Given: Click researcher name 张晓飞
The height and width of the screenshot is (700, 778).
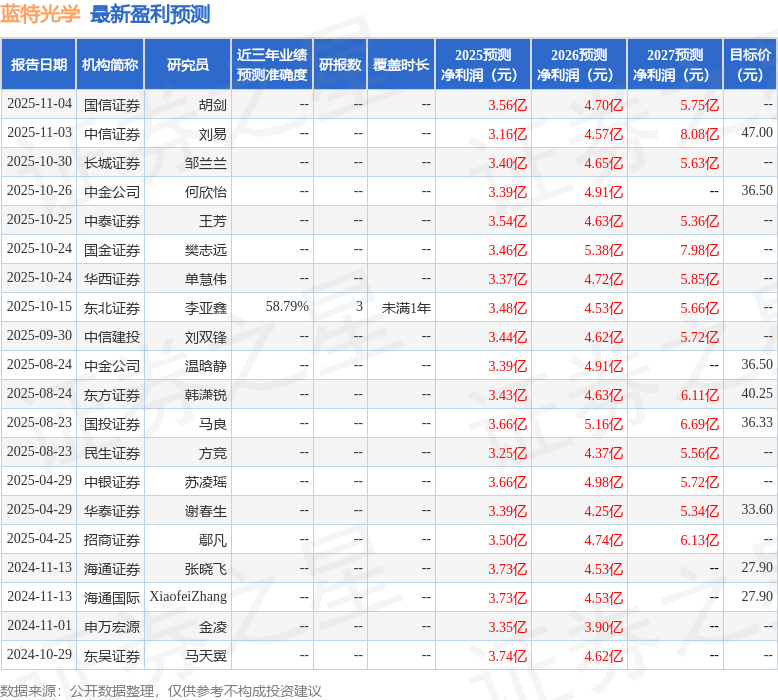Looking at the screenshot, I should pos(206,569).
